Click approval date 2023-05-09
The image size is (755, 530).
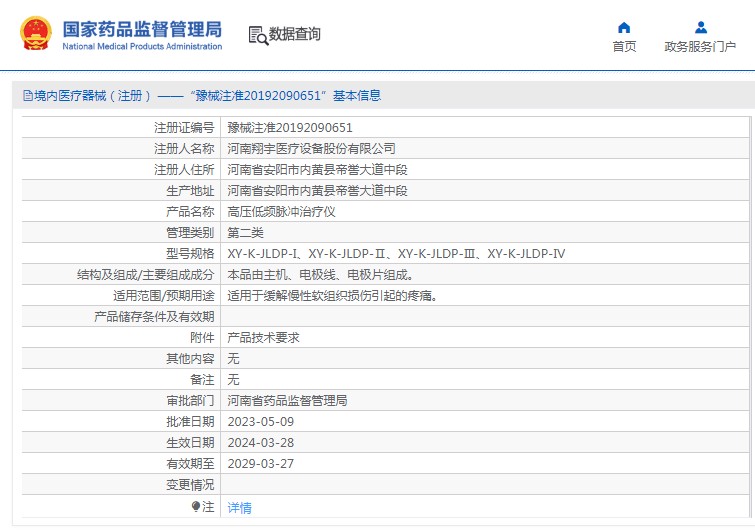point(260,422)
